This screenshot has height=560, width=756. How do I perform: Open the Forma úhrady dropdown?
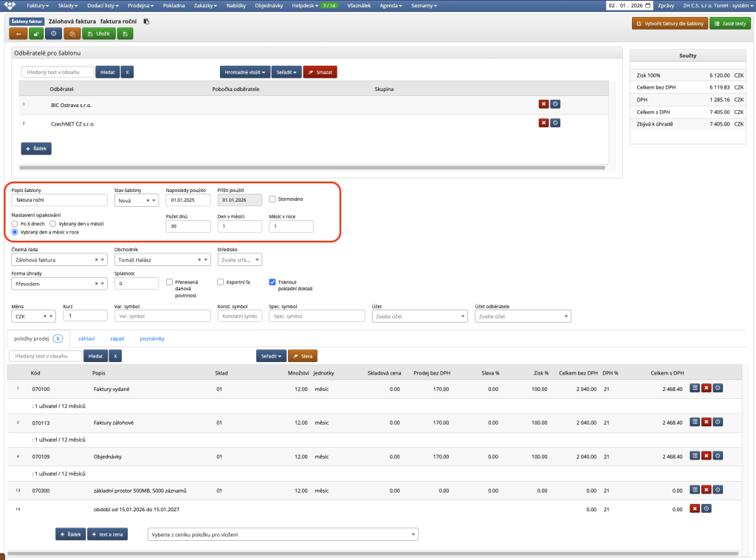tap(59, 284)
